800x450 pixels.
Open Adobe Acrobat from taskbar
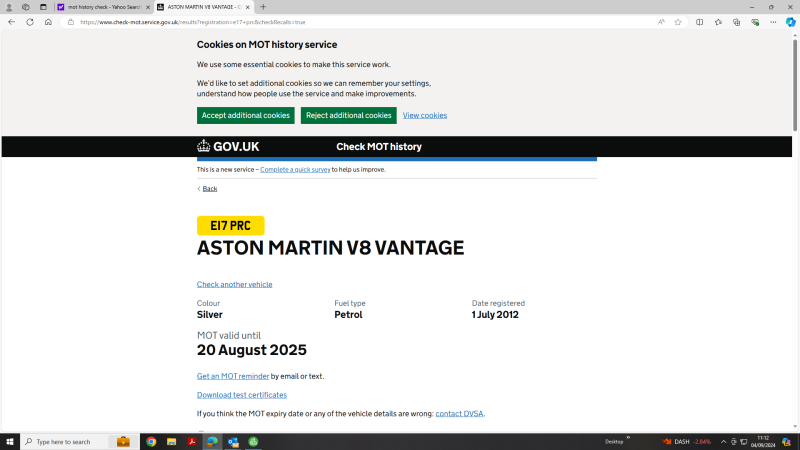click(x=192, y=442)
